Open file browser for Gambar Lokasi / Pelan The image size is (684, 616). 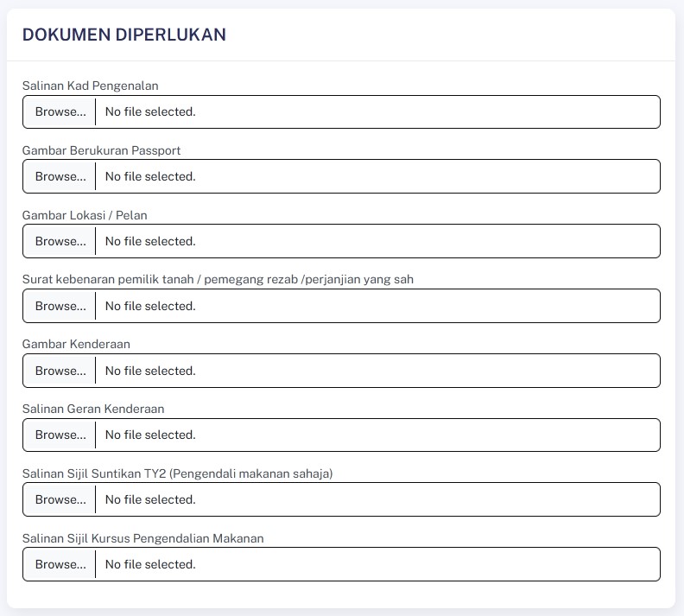(60, 241)
